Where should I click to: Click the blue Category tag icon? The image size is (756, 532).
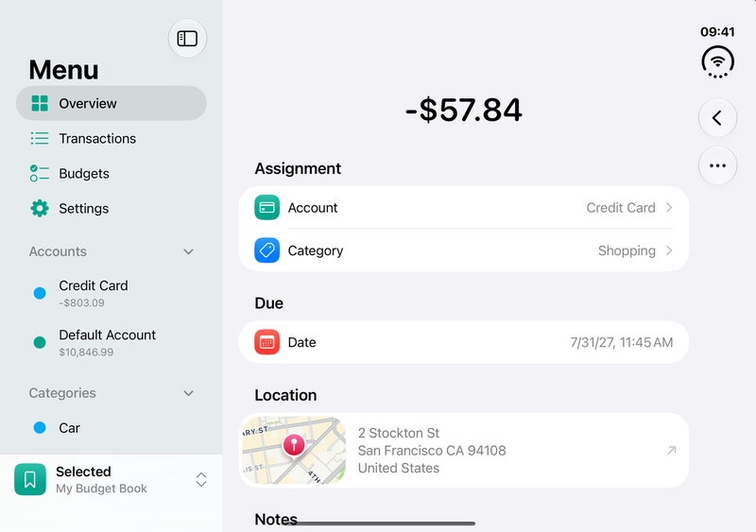(267, 250)
